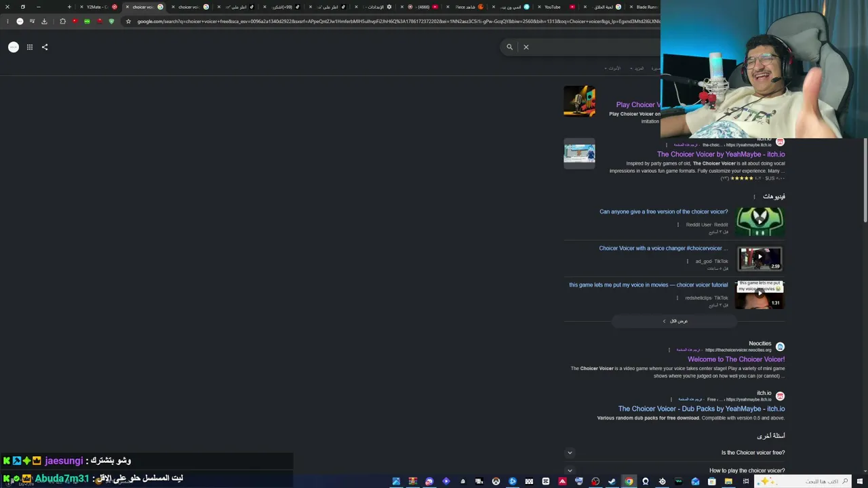
Task: Open the Google account avatar
Action: pyautogui.click(x=14, y=47)
